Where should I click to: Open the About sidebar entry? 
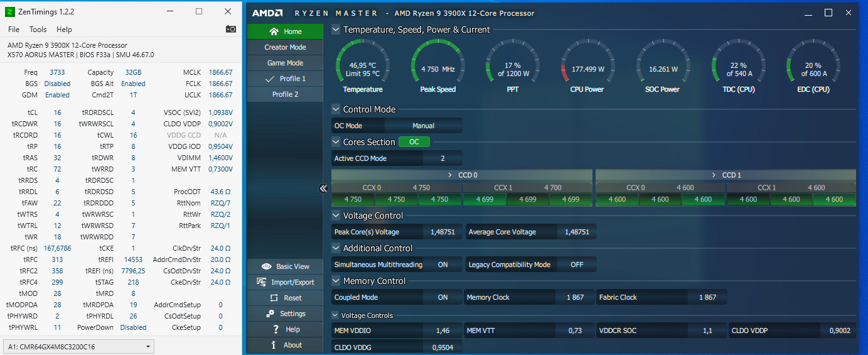[x=285, y=345]
